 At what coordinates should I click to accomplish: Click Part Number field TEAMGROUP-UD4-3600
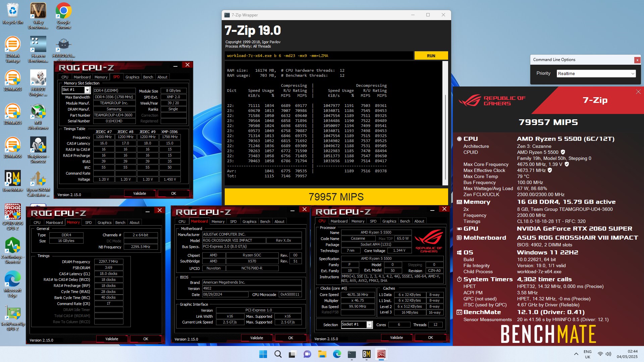(x=114, y=115)
